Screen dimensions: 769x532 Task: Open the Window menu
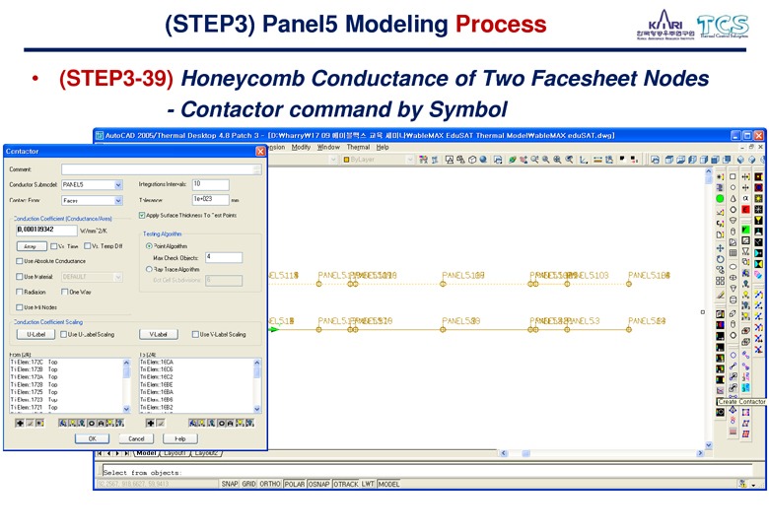coord(328,147)
